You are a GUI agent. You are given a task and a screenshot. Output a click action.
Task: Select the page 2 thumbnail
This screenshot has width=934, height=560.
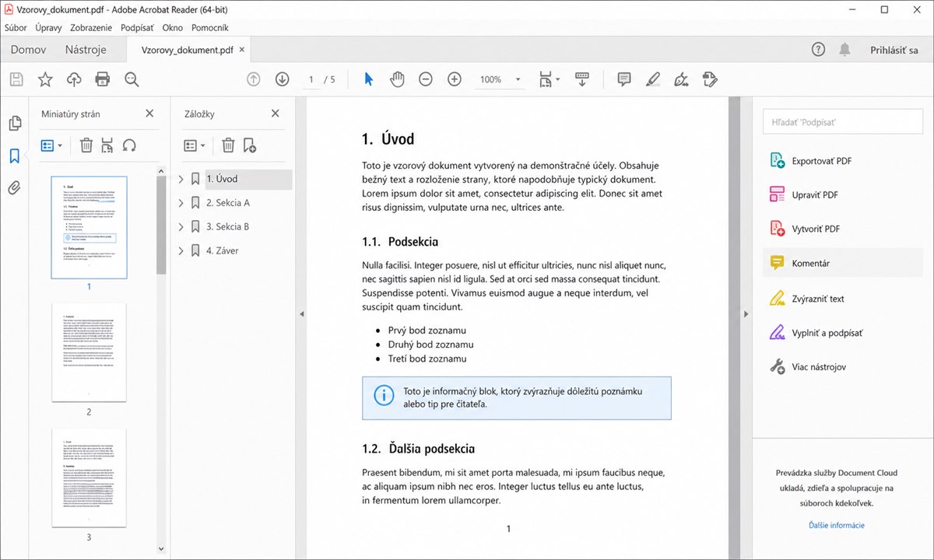click(x=89, y=352)
